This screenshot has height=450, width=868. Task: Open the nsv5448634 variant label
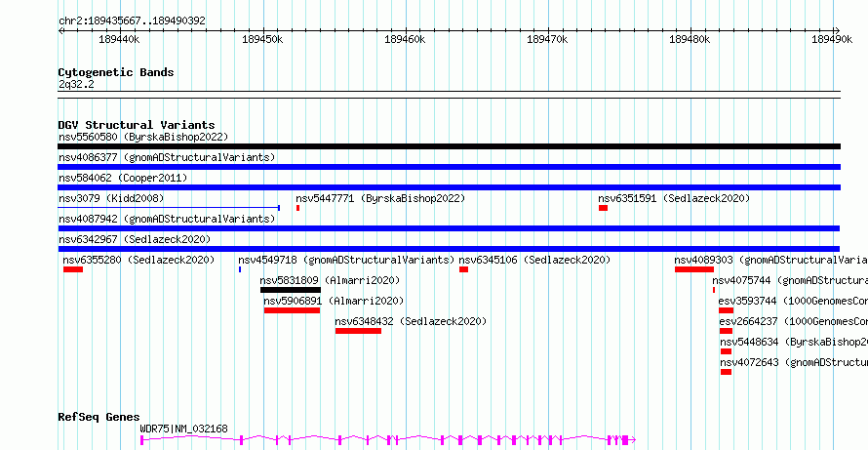pyautogui.click(x=794, y=342)
